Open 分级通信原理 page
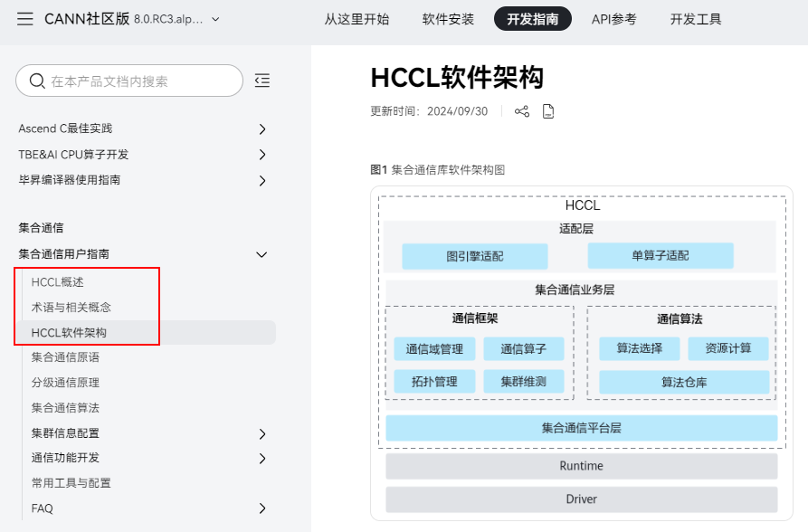 [x=65, y=383]
